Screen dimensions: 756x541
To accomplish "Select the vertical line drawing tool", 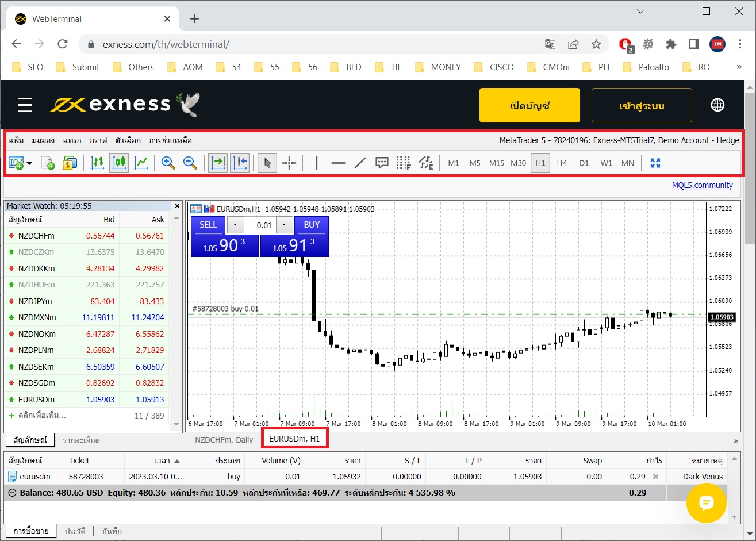I will click(317, 163).
